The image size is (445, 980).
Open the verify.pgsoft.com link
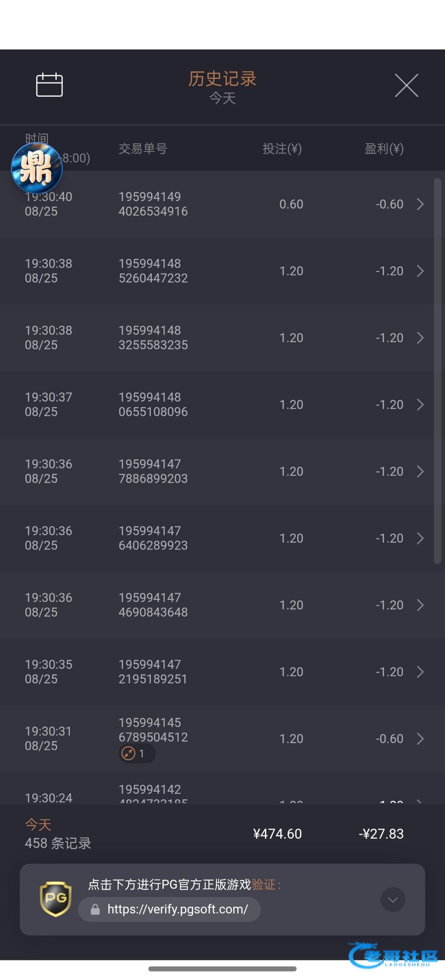pyautogui.click(x=177, y=909)
